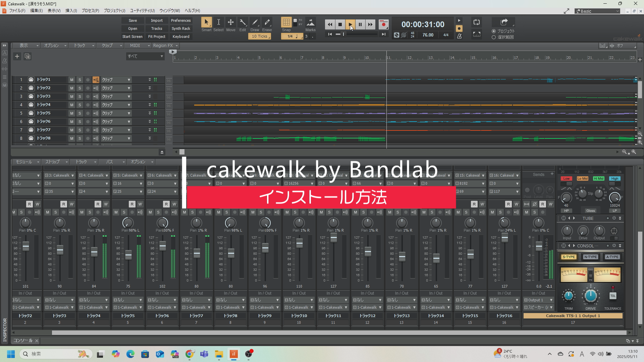
Task: Open the 表示(V) menu
Action: click(x=54, y=11)
